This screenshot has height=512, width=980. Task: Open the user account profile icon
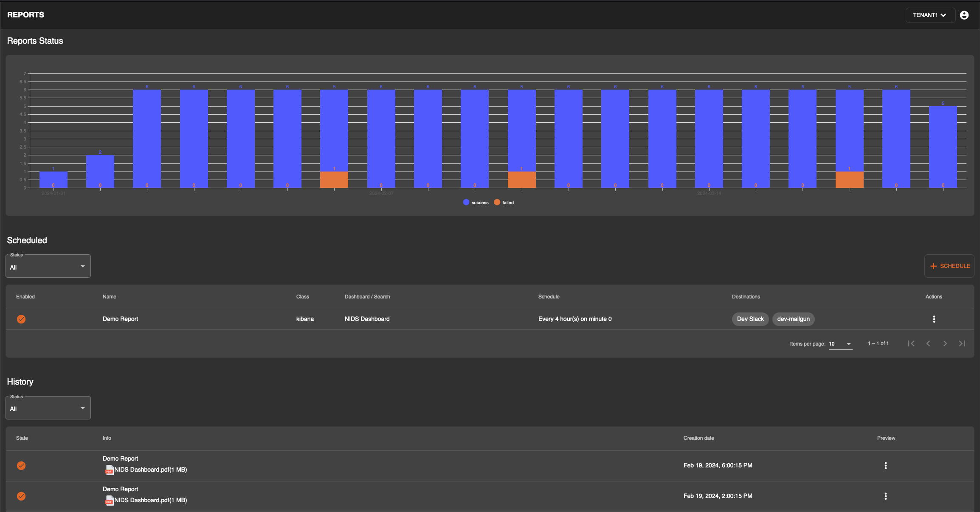[964, 15]
